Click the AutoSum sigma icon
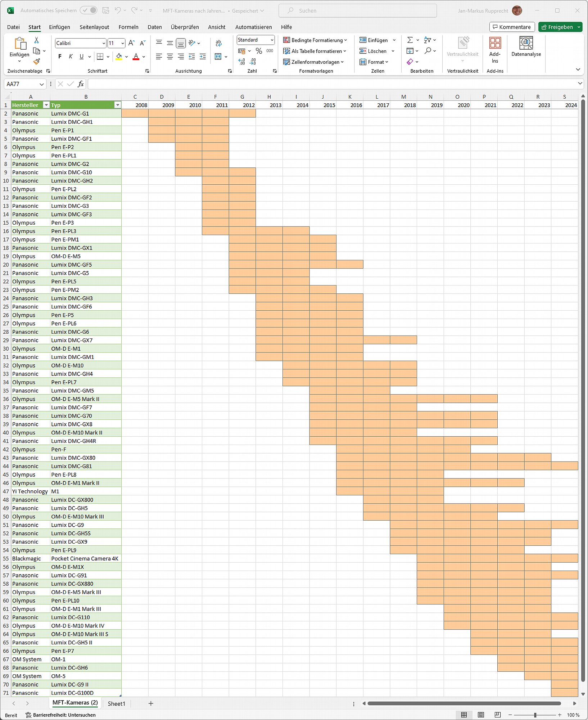 410,40
